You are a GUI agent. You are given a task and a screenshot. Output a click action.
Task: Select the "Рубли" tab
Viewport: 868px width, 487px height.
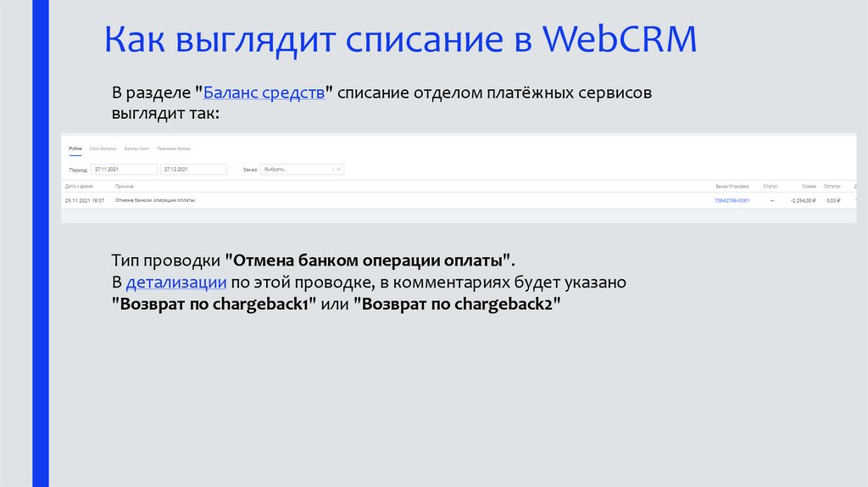coord(75,148)
